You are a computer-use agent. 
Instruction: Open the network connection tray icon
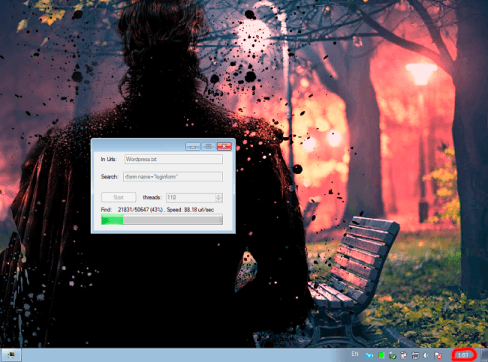pos(415,356)
